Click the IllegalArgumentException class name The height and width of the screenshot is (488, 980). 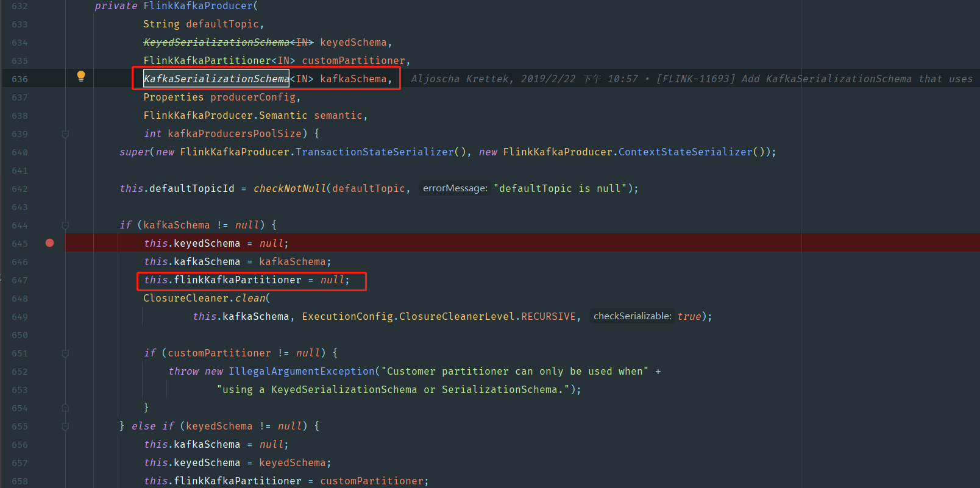tap(302, 372)
